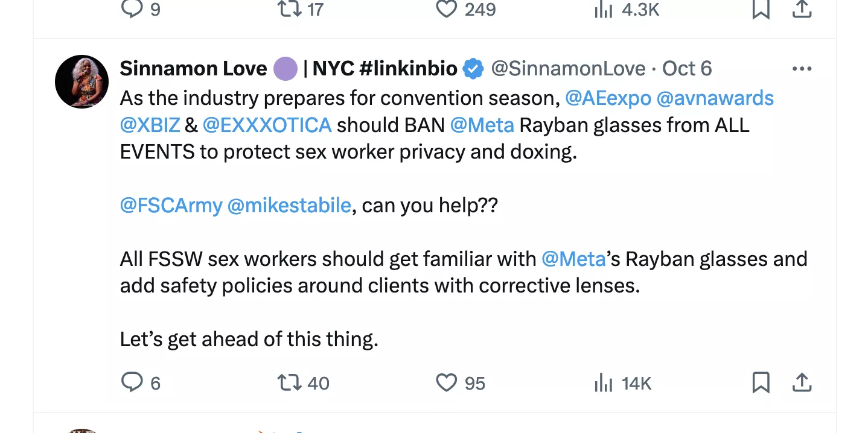Click the @mikestabile mention
Viewport: 868px width, 433px height.
pyautogui.click(x=289, y=206)
